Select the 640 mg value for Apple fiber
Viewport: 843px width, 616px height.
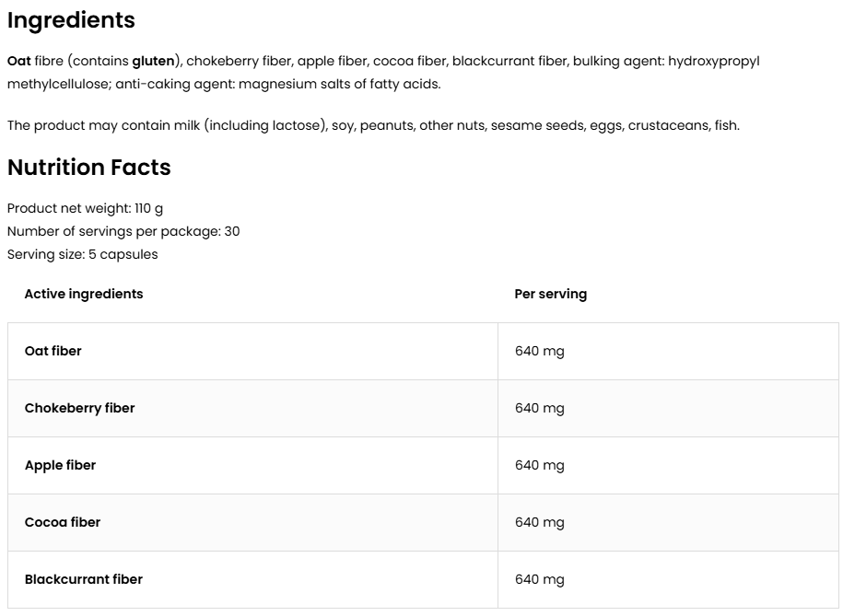click(x=539, y=465)
